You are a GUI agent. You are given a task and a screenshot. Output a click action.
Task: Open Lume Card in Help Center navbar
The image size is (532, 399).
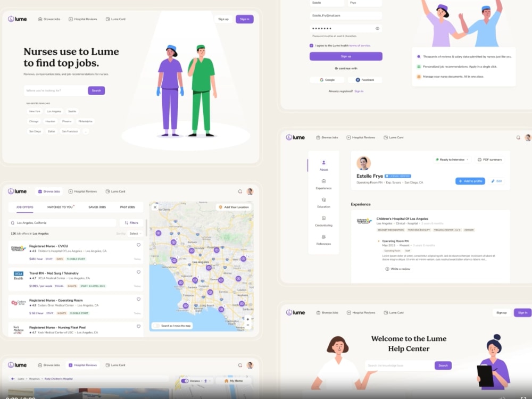(394, 312)
